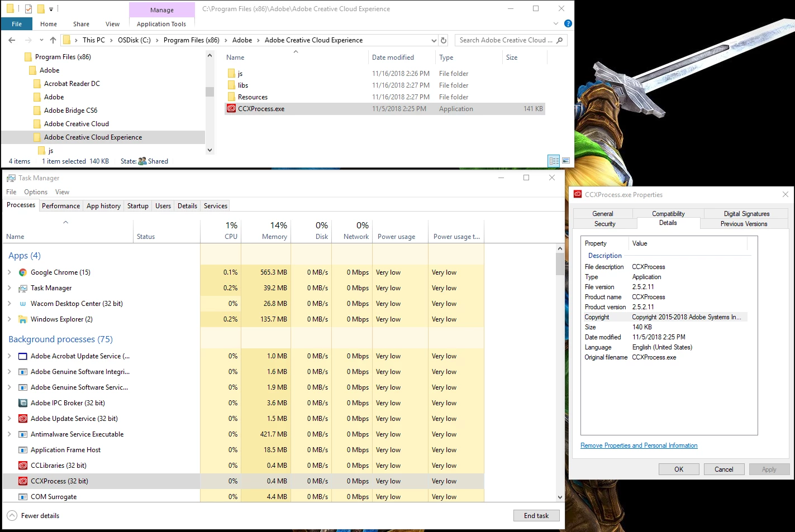Click the CCLibraries process icon
This screenshot has width=795, height=532.
coord(23,466)
